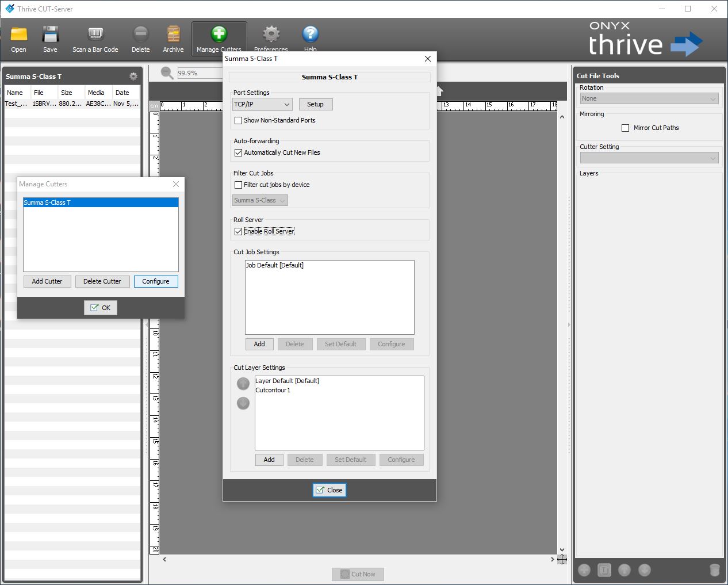Click the crosshair icon at the canvas corner

[562, 559]
